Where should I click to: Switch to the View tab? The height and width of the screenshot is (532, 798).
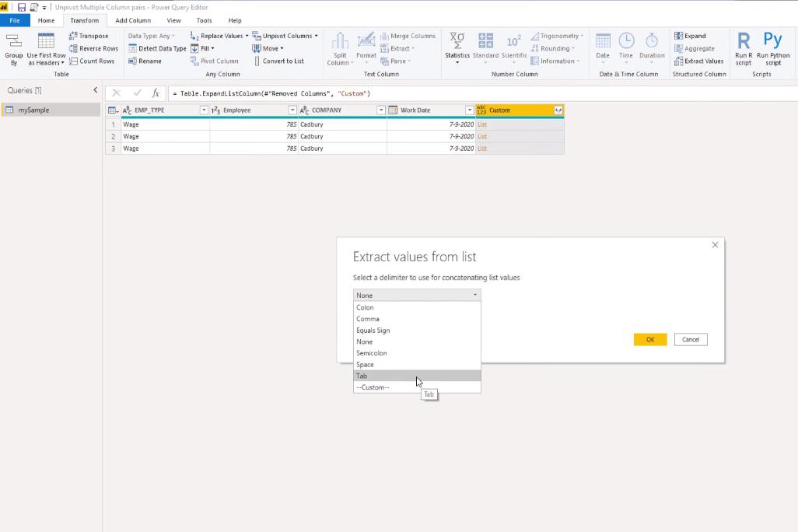tap(173, 20)
